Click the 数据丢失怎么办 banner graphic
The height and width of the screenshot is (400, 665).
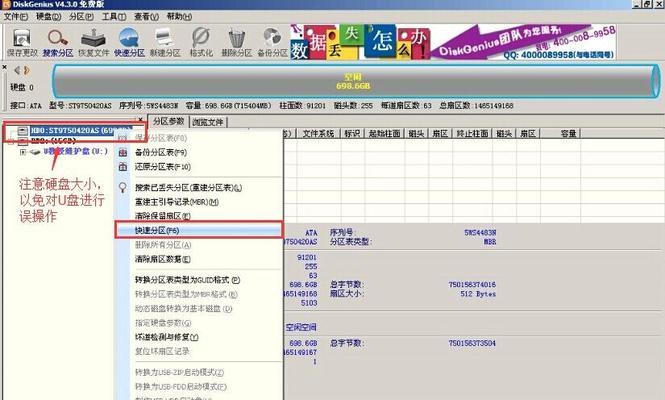[x=360, y=42]
